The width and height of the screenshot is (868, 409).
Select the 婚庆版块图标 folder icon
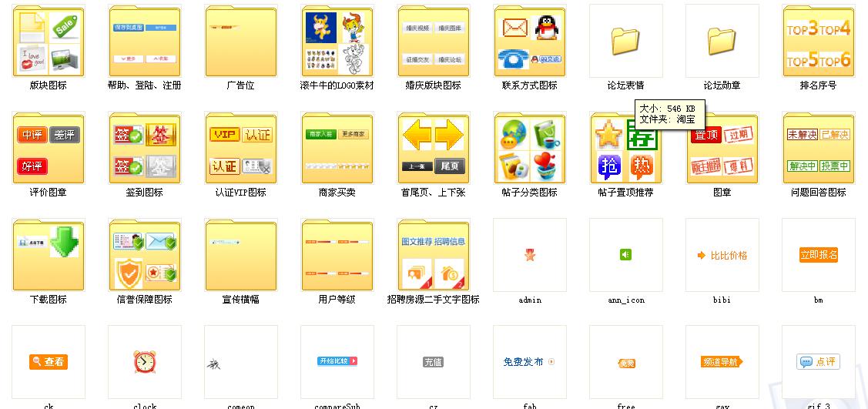pos(434,41)
